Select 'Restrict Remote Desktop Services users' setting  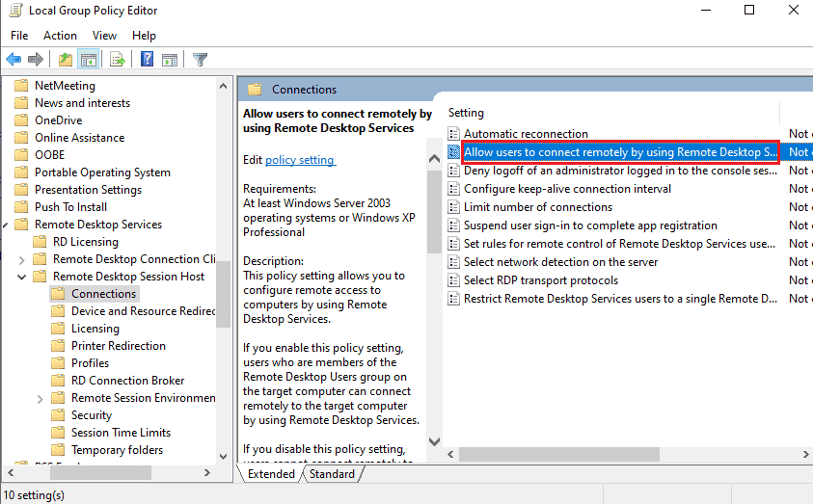click(620, 299)
